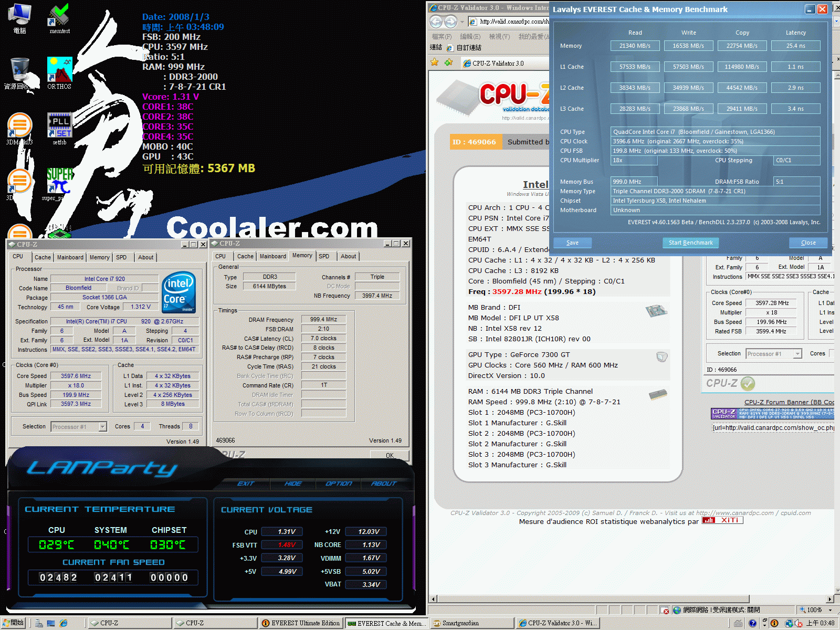
Task: Click Close button in EVEREST benchmark
Action: [808, 243]
